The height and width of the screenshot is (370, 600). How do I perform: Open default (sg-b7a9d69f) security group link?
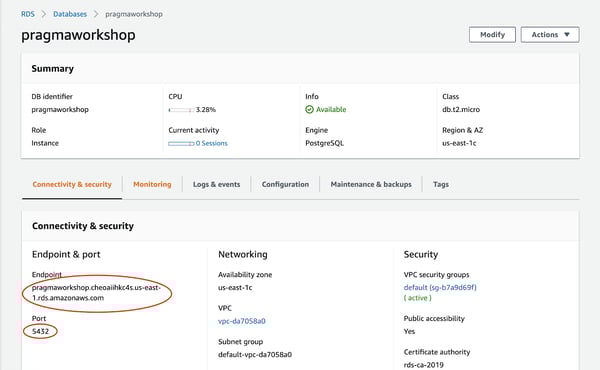tap(440, 287)
